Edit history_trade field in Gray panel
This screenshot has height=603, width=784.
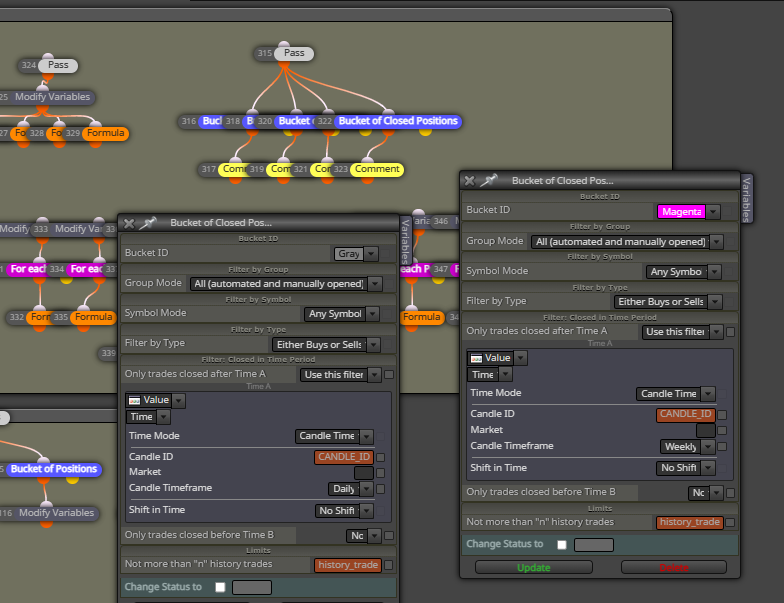(348, 565)
